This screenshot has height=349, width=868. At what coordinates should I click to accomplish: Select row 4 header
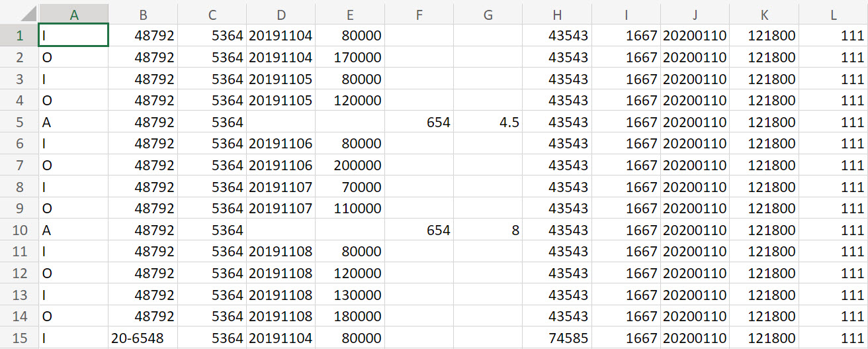click(20, 101)
